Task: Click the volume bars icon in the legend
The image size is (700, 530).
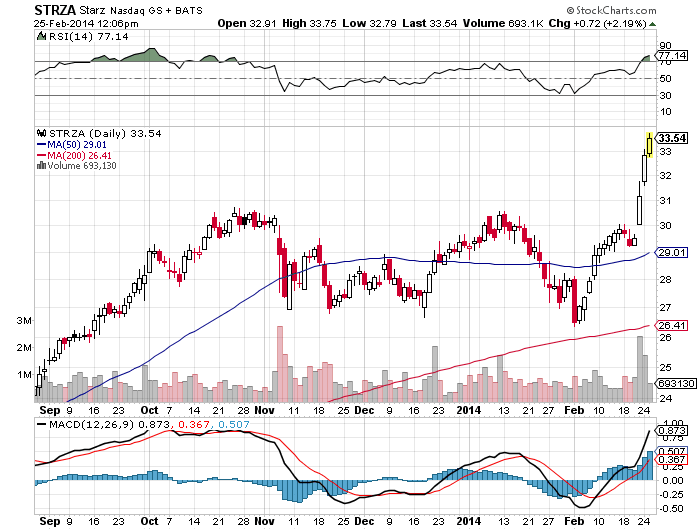Action: click(42, 166)
